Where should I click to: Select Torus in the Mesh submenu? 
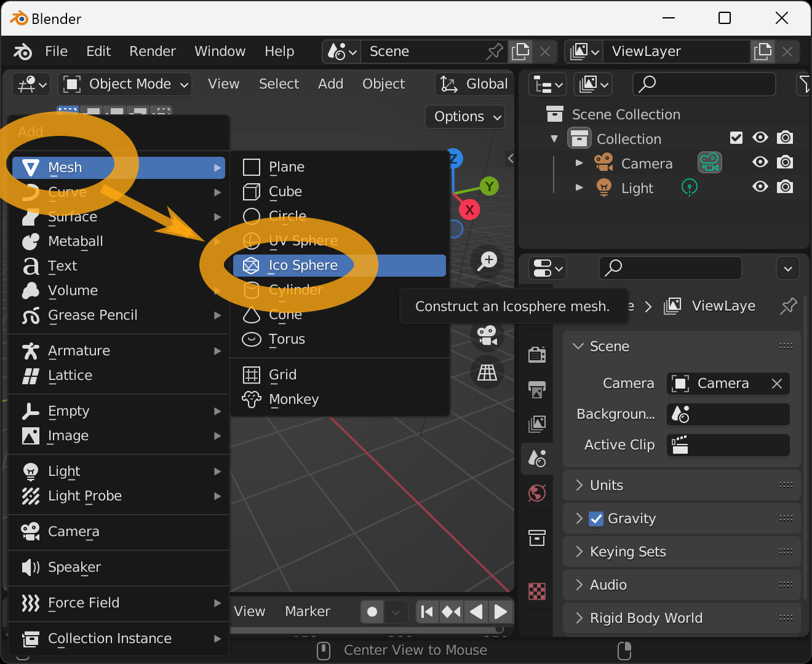[x=340, y=339]
